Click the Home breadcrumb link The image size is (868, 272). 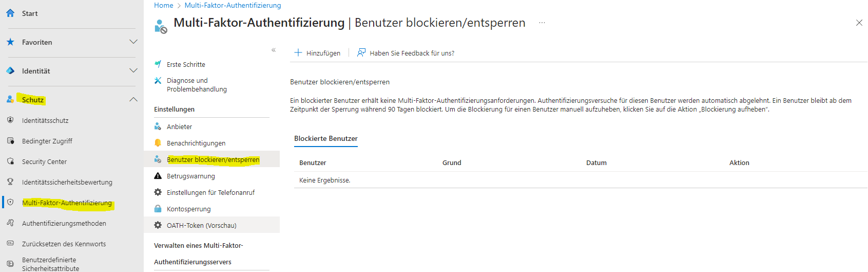(164, 5)
